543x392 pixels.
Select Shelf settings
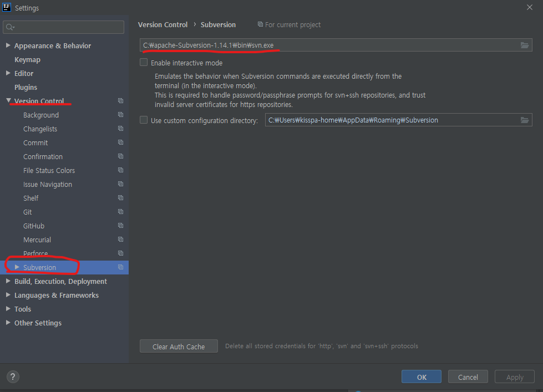[x=31, y=198]
